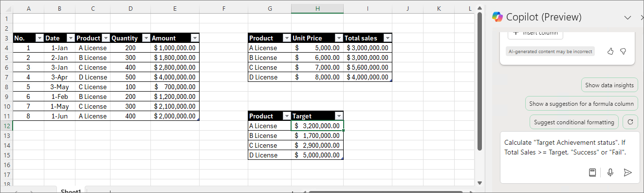Refresh the Copilot suggested prompts
The image size is (644, 193).
[630, 122]
